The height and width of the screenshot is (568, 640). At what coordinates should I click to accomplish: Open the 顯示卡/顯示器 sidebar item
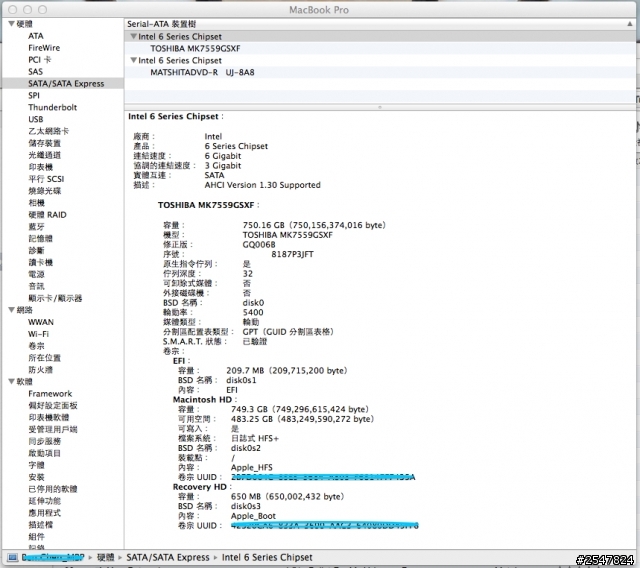coord(55,298)
